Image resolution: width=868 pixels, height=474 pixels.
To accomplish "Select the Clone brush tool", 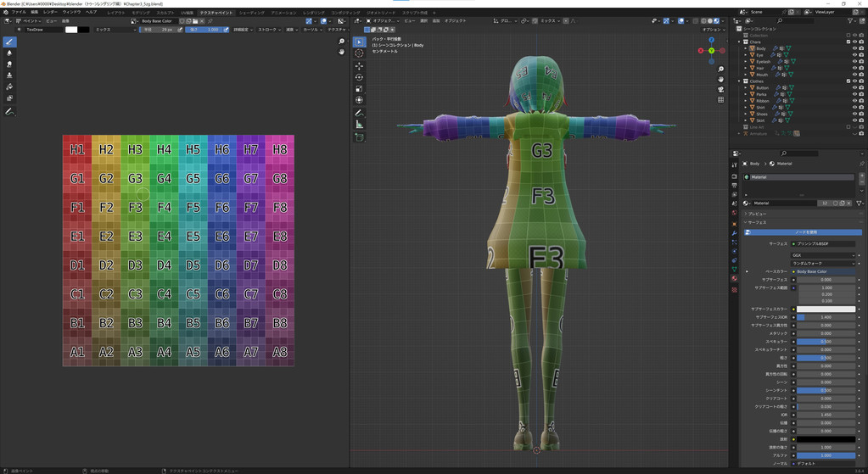I will click(9, 75).
